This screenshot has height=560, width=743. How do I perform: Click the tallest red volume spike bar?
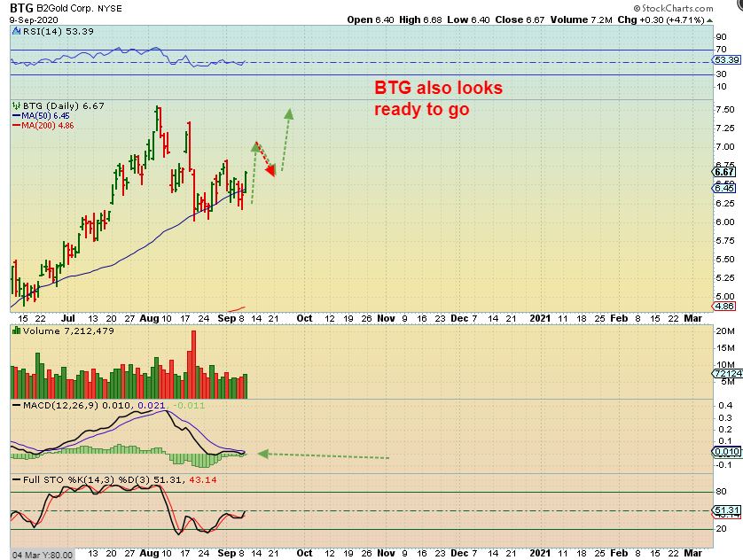[x=193, y=364]
